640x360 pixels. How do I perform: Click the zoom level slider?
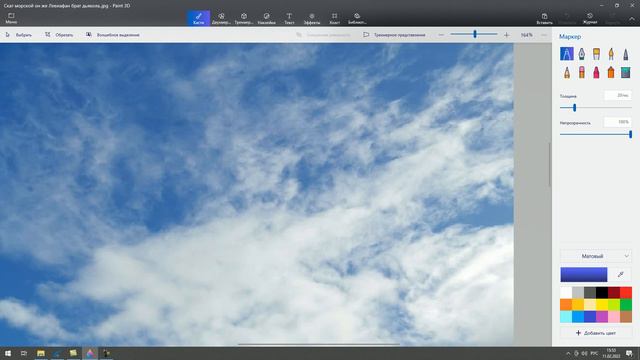click(474, 35)
